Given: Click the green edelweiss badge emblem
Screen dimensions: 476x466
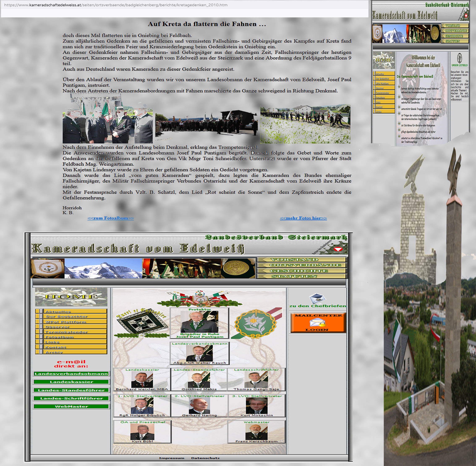Looking at the screenshot, I should coord(255,323).
